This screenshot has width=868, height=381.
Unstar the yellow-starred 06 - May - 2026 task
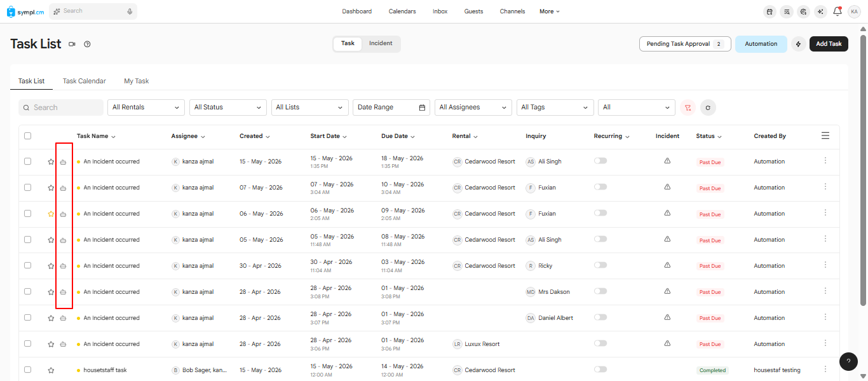point(51,214)
